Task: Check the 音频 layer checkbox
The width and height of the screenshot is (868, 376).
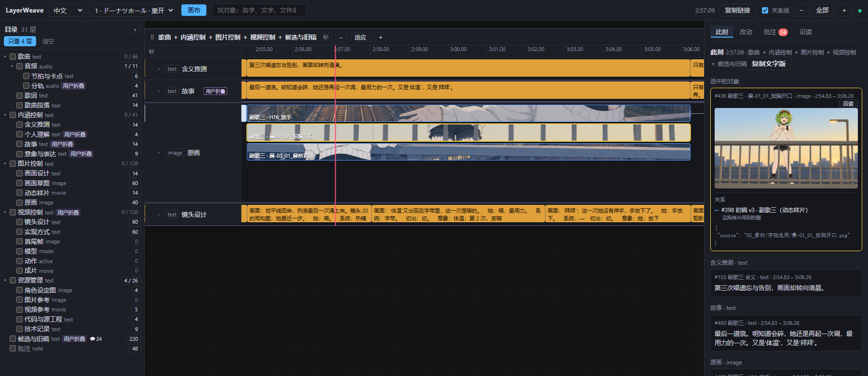Action: click(x=20, y=66)
